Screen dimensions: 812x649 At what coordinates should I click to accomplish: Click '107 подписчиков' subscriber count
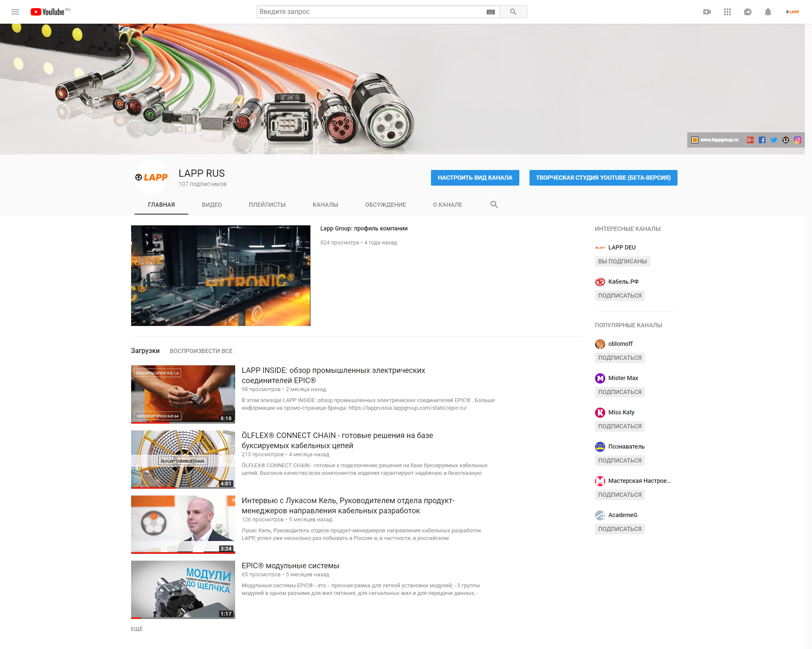[203, 184]
